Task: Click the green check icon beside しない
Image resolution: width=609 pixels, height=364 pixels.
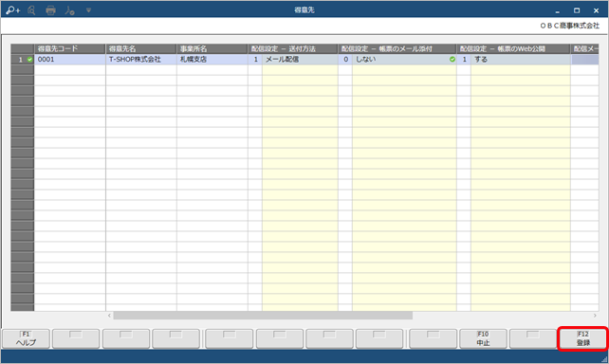Action: (x=452, y=60)
